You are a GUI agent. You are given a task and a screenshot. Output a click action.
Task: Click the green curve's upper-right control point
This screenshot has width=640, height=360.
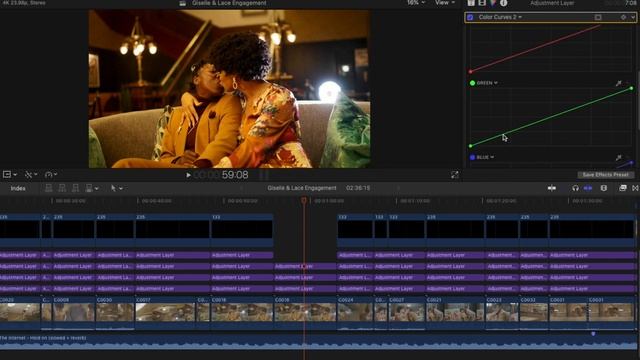(631, 88)
